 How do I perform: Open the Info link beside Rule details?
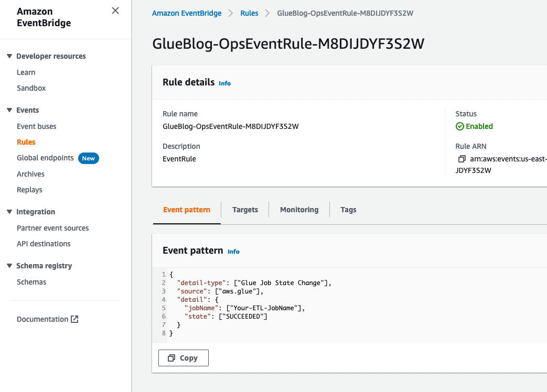coord(224,83)
